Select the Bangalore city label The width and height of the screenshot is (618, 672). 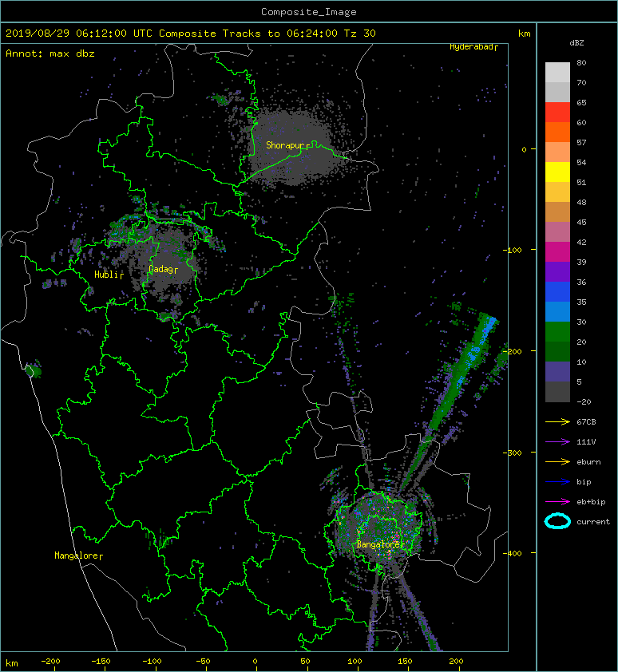tap(378, 544)
